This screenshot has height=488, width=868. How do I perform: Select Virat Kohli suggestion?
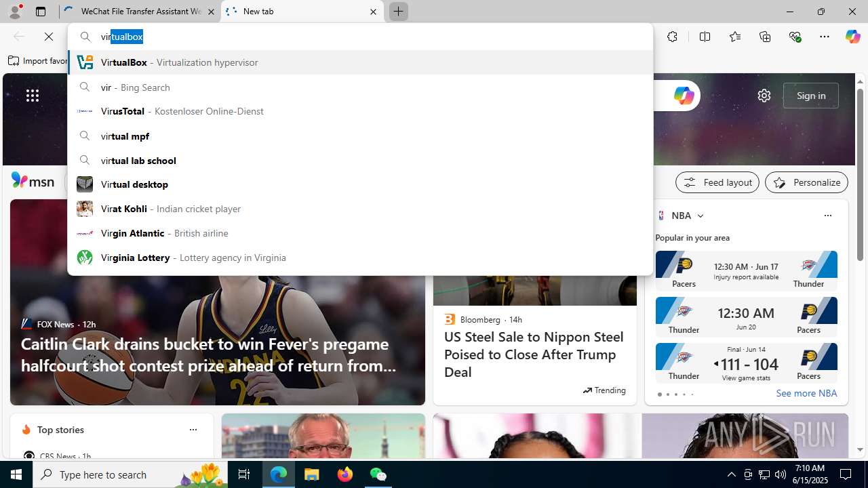[360, 209]
